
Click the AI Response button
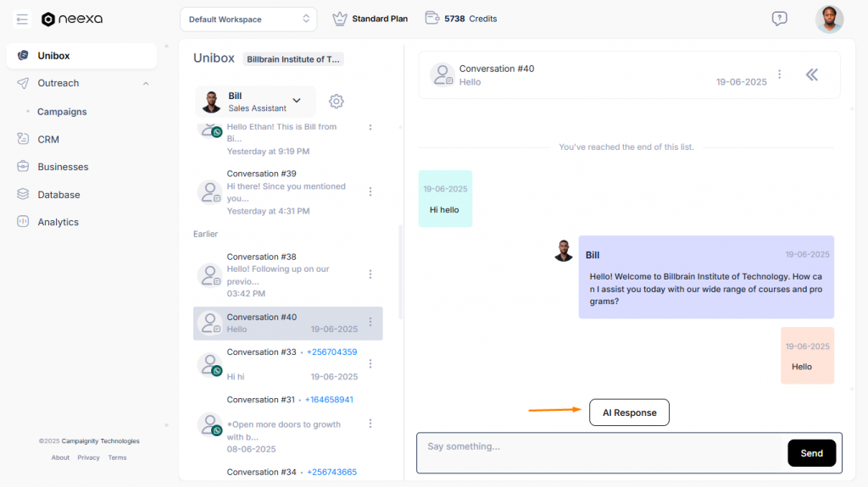pos(629,412)
